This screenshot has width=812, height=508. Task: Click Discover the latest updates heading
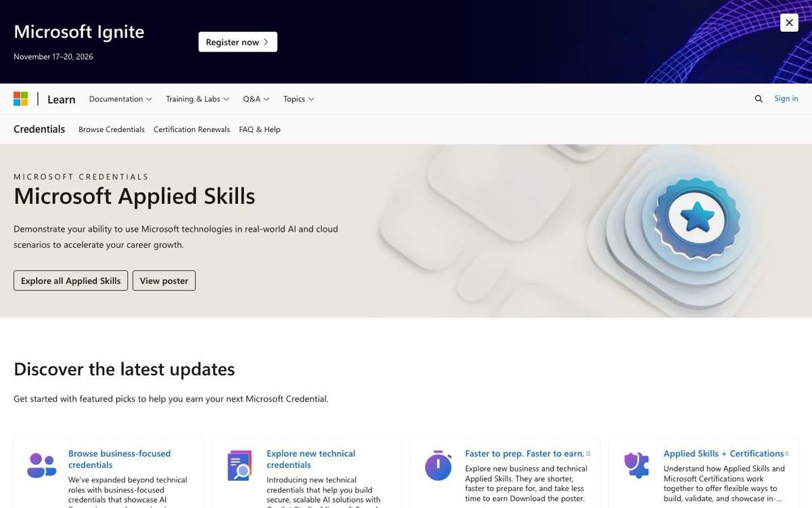click(125, 369)
